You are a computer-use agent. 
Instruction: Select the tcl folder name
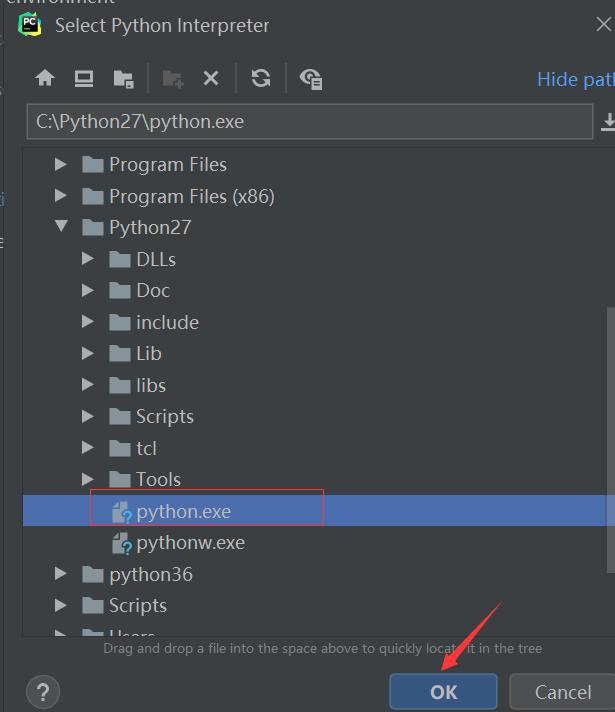(x=147, y=449)
